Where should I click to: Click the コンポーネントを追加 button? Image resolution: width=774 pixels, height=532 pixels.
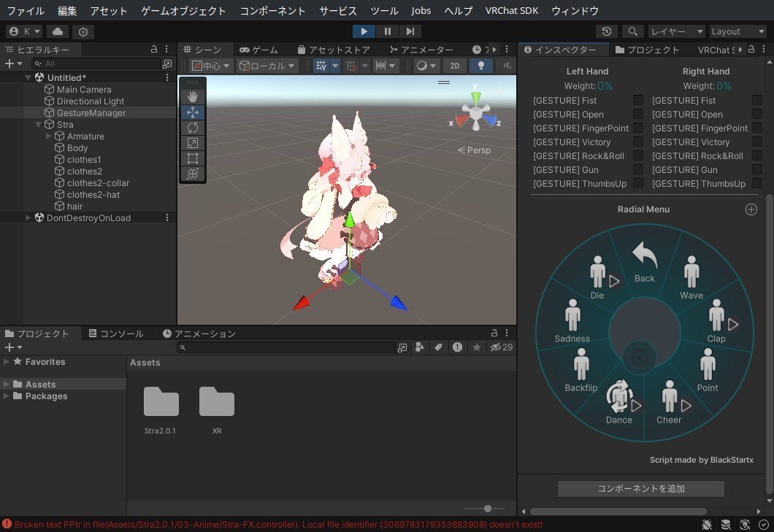[x=640, y=488]
